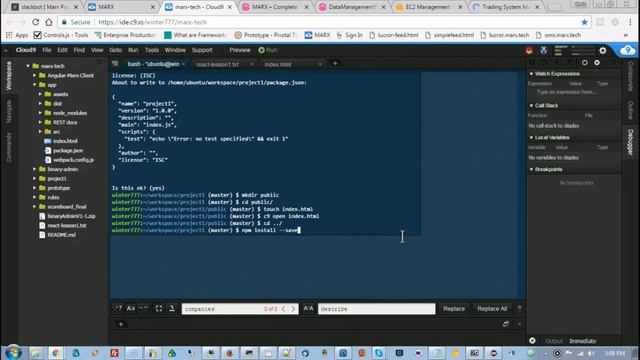Open the Outline right panel tab
Screen dimensions: 640x360
630,110
